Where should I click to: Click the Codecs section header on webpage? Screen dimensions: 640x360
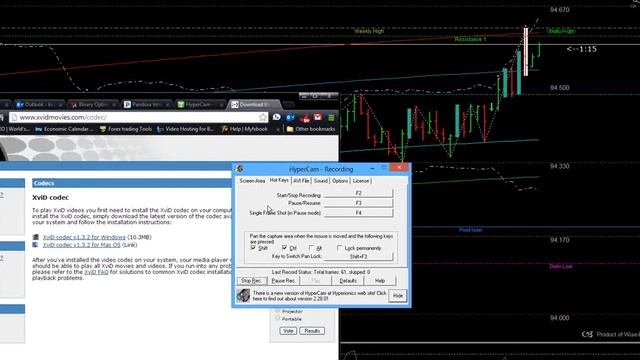(131, 183)
